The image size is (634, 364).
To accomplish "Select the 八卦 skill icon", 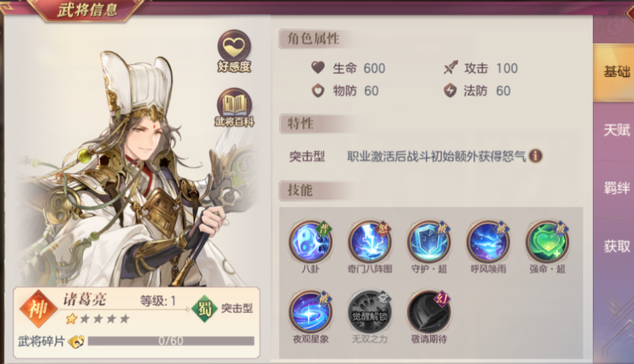I will [310, 242].
